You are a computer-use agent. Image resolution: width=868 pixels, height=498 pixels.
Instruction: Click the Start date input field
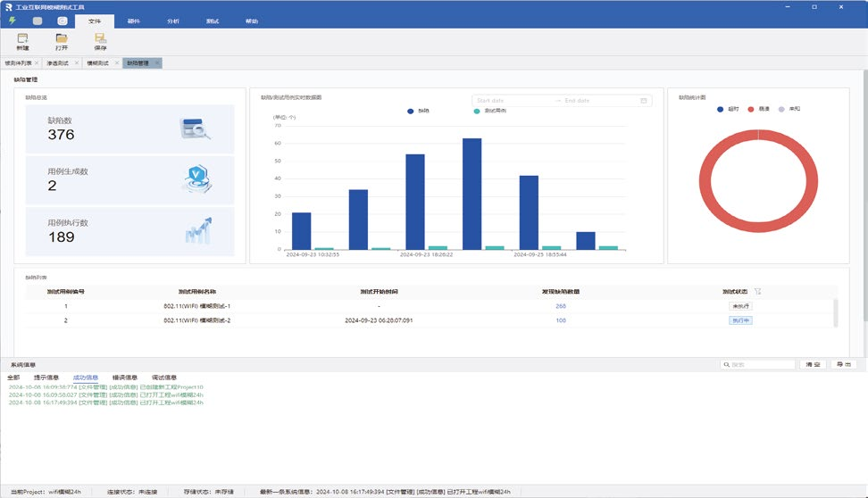coord(509,101)
